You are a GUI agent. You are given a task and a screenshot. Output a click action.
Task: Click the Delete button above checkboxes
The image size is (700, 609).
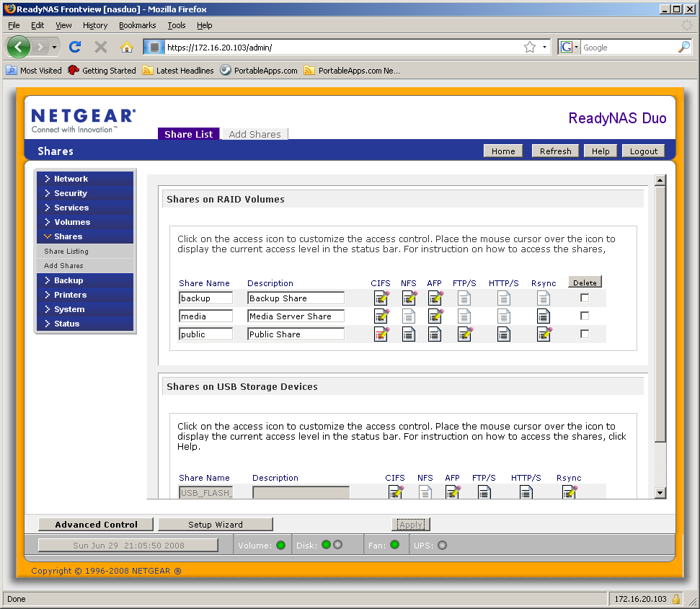tap(585, 282)
